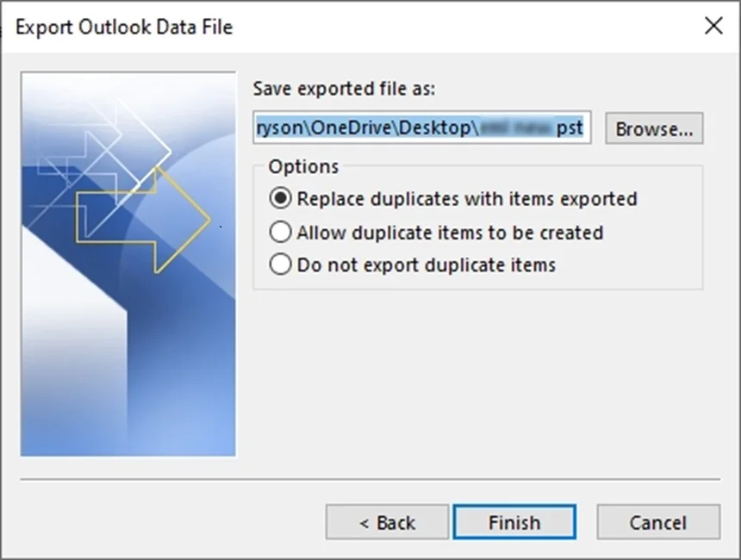The image size is (741, 560).
Task: Click the "Allow duplicate items to be created" text
Action: [x=450, y=233]
